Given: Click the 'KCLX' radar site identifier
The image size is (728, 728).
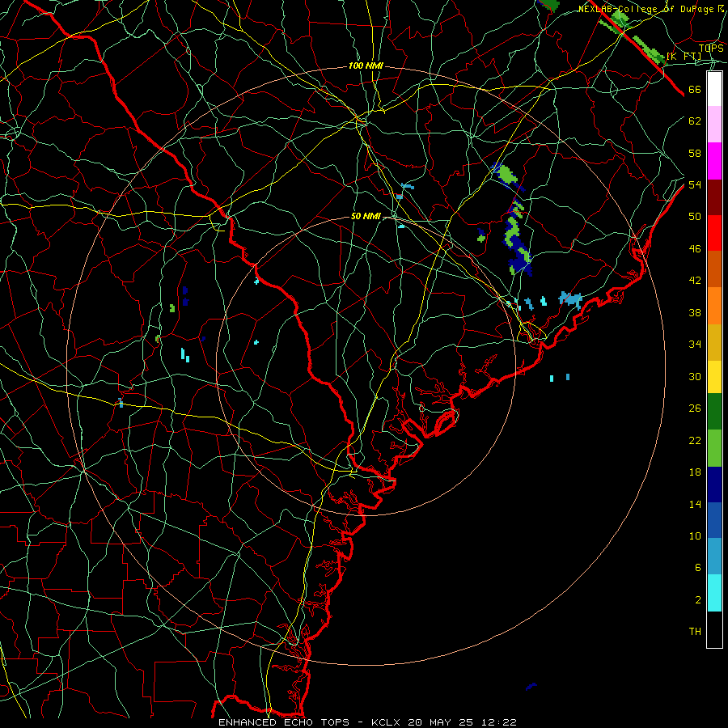Looking at the screenshot, I should click(387, 722).
